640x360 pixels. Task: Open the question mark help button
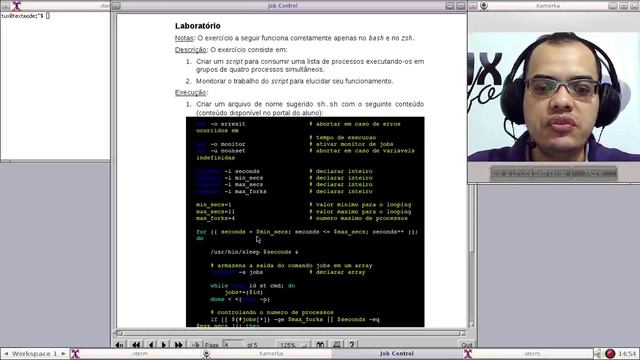point(352,345)
